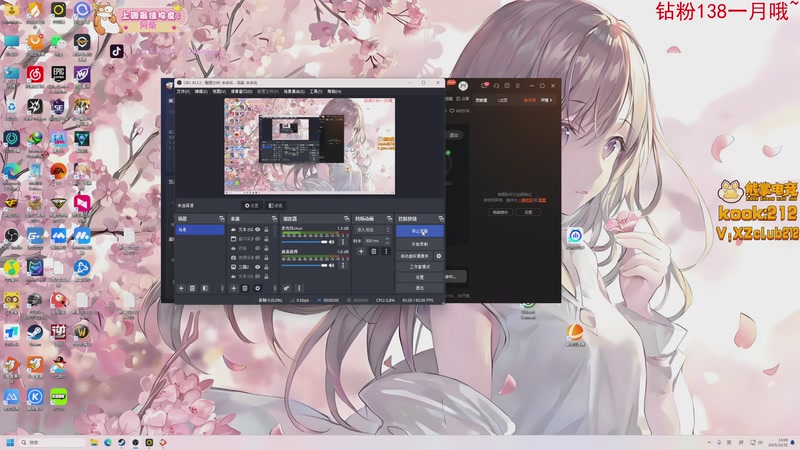
Task: Open the Docks (停靠窗口) menu
Action: 241,91
